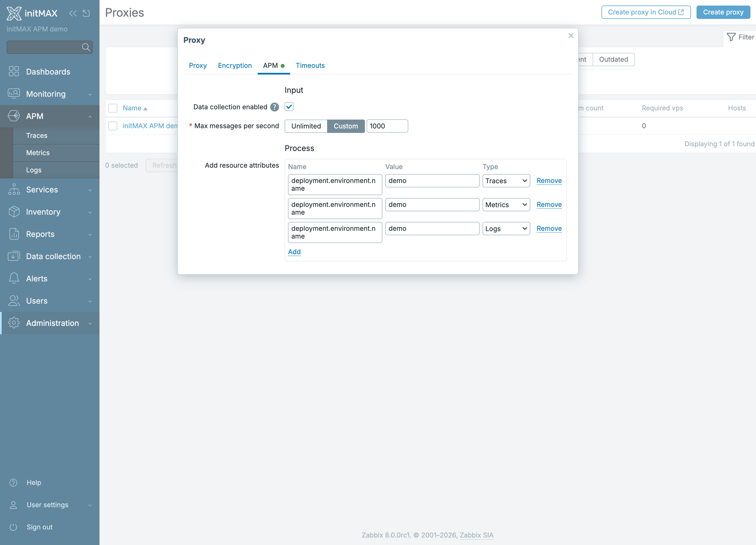The height and width of the screenshot is (545, 756).
Task: Select Unlimited for max messages per second
Action: 306,126
